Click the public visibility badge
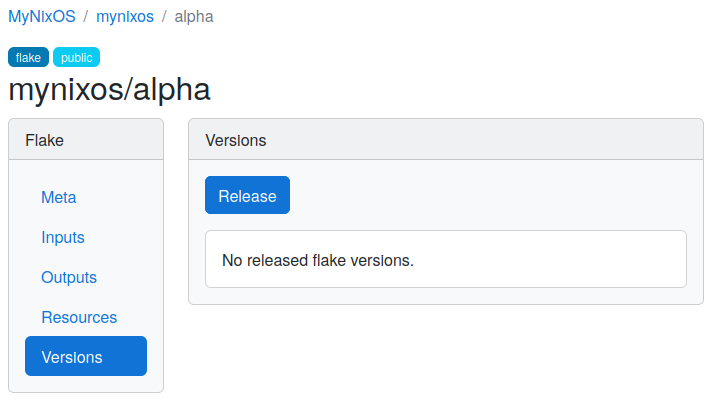 pyautogui.click(x=76, y=57)
